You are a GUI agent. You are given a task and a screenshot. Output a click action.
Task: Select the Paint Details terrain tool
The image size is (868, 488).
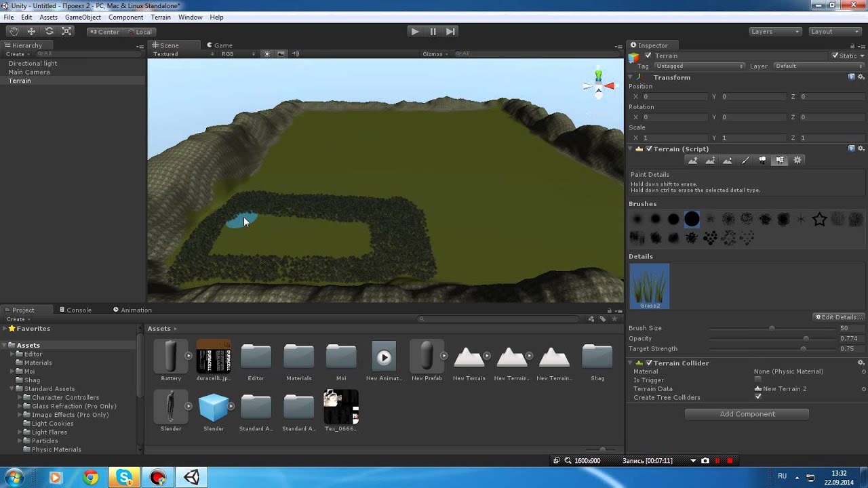[x=780, y=160]
